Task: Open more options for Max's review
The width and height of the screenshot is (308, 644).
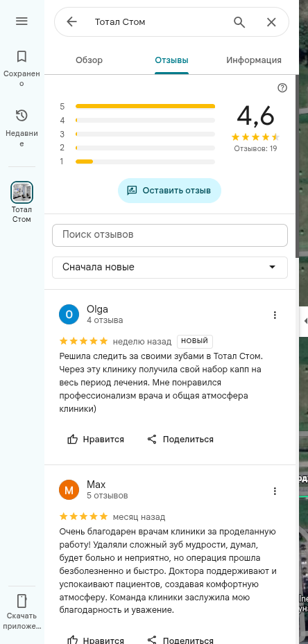Action: 275,491
